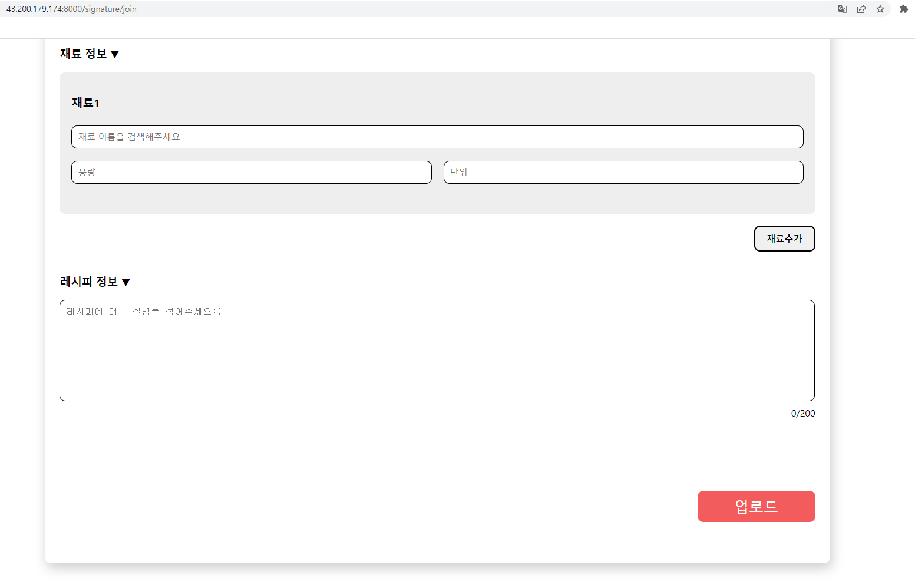Expand the 재료1 ingredient card header

pyautogui.click(x=85, y=103)
